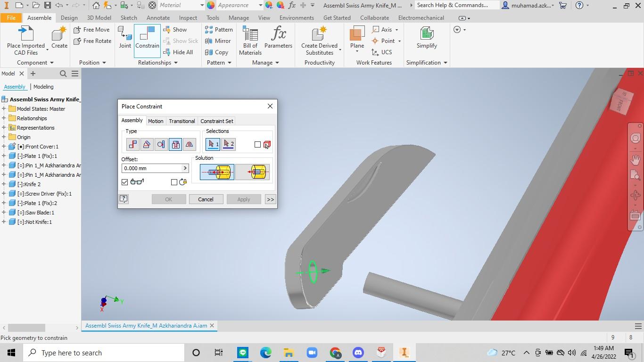644x362 pixels.
Task: Switch to Motion tab
Action: pyautogui.click(x=156, y=121)
